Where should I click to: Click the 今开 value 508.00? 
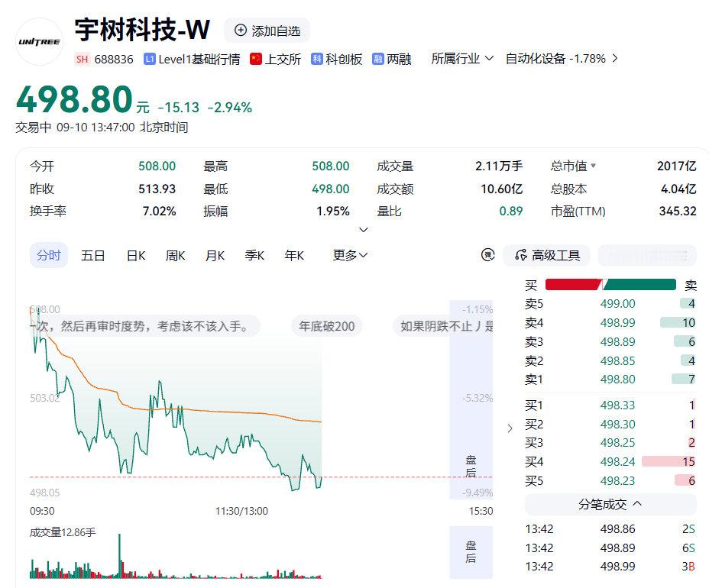pyautogui.click(x=157, y=166)
